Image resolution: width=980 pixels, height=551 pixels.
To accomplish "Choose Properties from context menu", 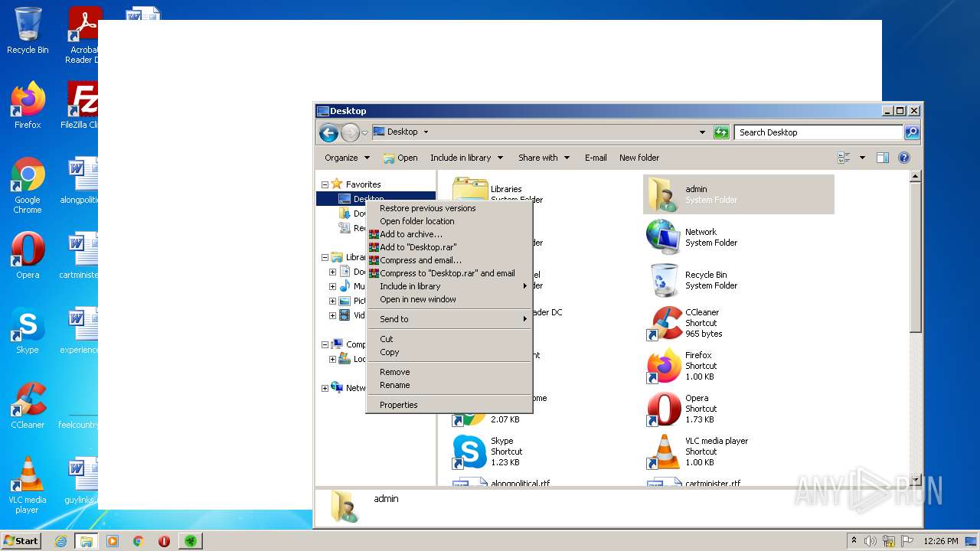I will point(449,405).
